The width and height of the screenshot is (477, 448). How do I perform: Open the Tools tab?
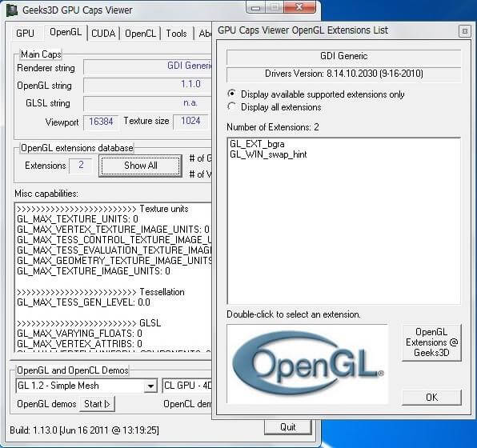pyautogui.click(x=176, y=33)
